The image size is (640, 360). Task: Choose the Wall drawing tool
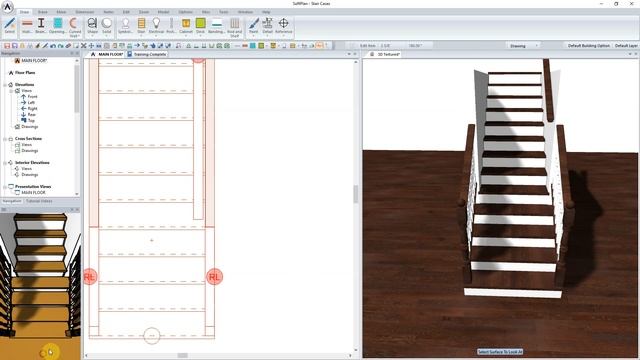[x=27, y=25]
